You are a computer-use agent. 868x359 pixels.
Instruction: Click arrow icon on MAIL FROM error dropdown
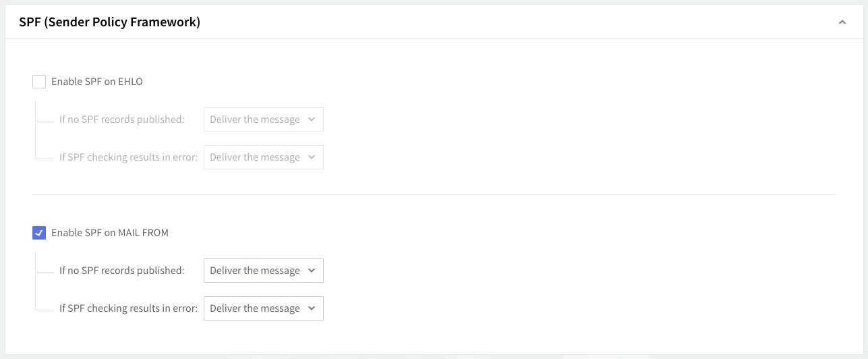tap(312, 308)
